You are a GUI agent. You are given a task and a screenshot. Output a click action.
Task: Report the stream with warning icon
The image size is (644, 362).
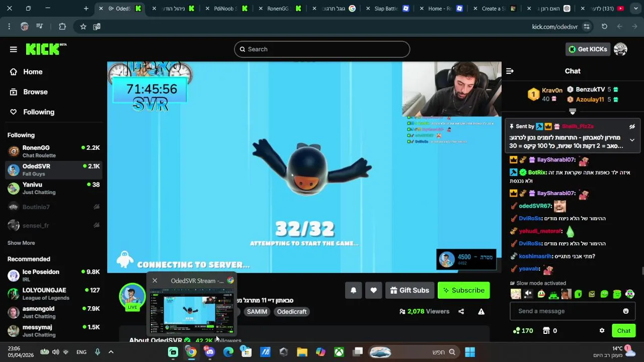(x=481, y=312)
